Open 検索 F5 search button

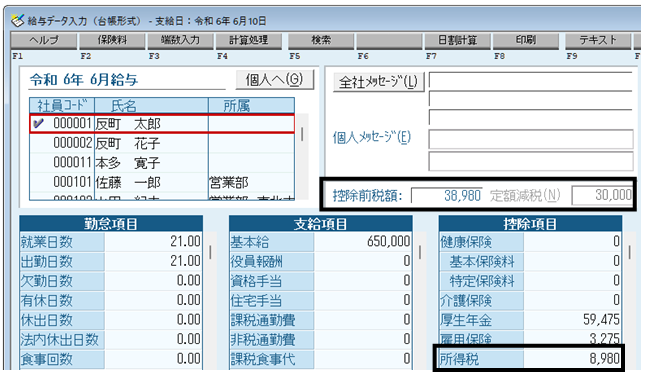click(x=321, y=41)
